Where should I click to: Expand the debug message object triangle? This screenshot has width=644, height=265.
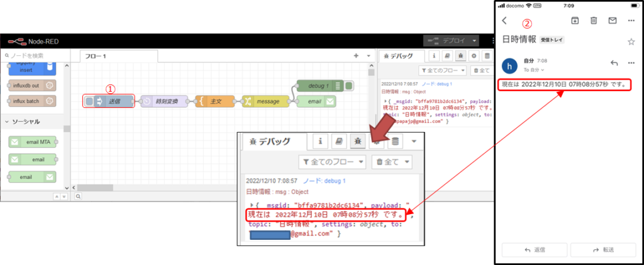point(252,205)
